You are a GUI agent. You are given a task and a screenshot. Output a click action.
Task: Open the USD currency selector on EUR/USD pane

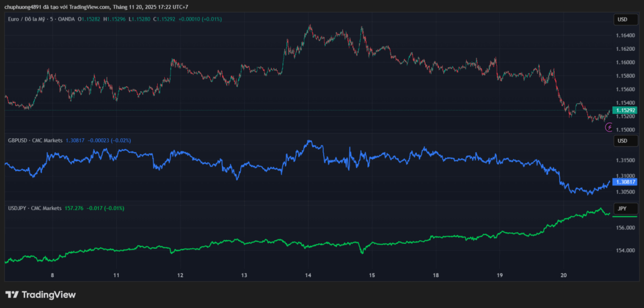[622, 19]
